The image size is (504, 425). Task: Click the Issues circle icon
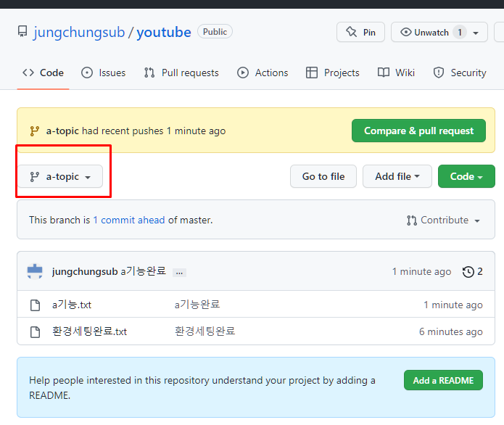click(87, 73)
